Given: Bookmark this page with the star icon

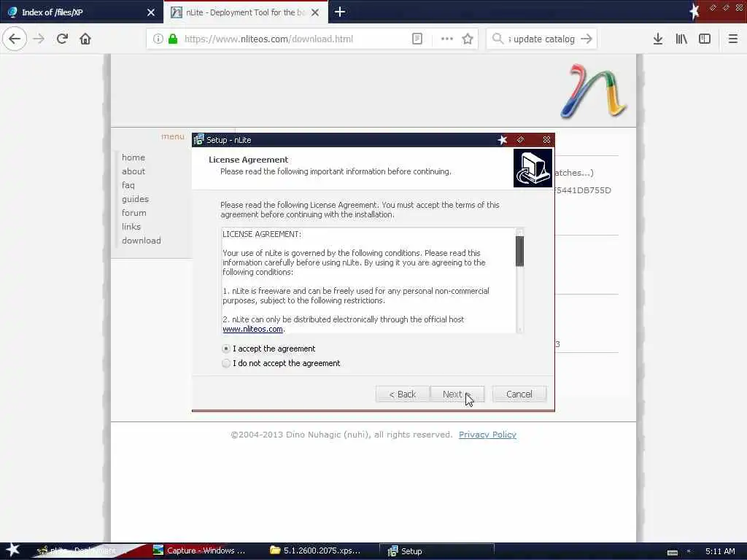Looking at the screenshot, I should click(468, 39).
